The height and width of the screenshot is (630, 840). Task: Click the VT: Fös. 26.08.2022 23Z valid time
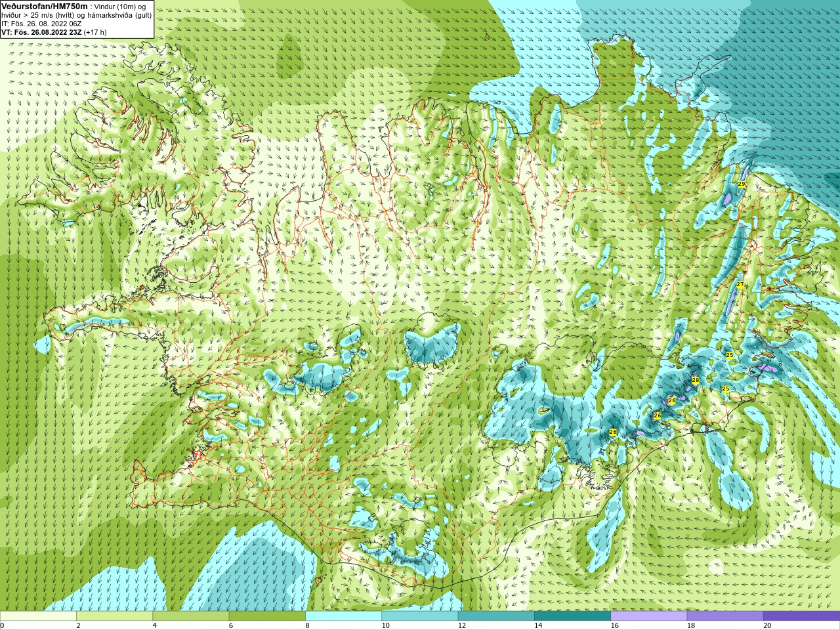(x=41, y=31)
